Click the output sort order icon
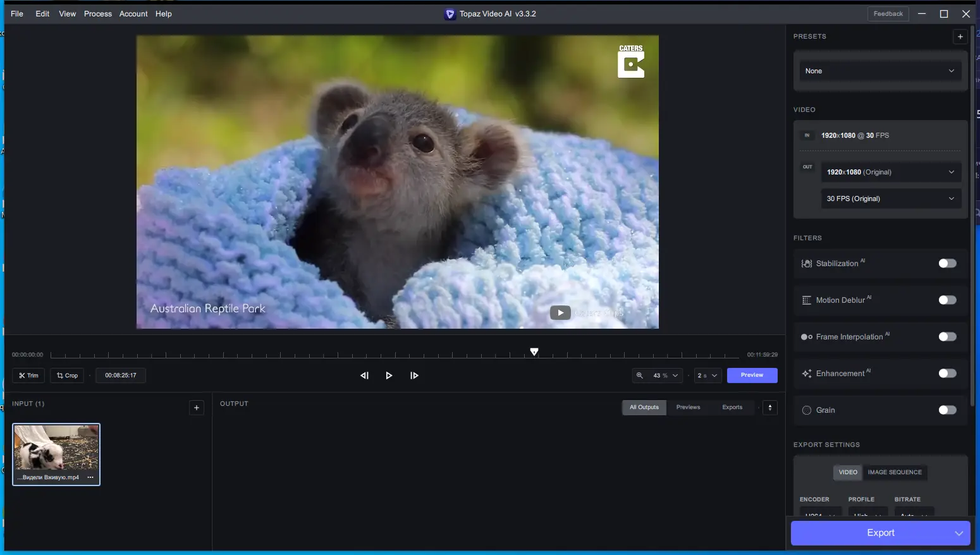 769,408
